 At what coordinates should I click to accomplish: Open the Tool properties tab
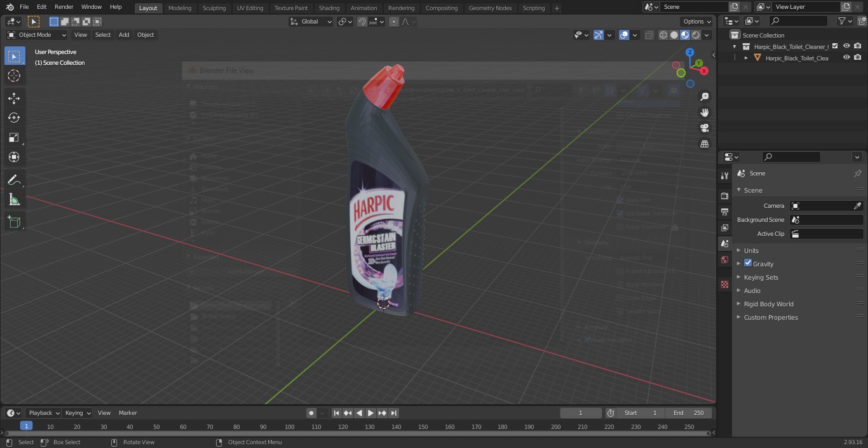[724, 175]
